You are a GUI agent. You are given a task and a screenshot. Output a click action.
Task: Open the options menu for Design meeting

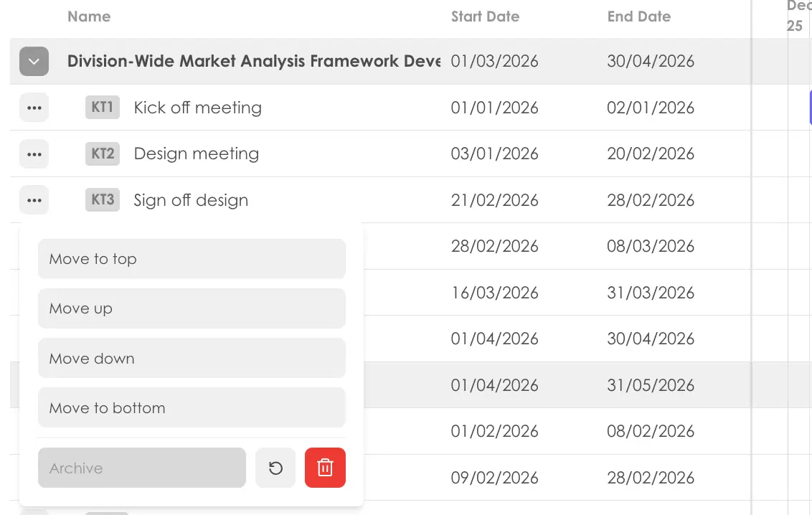pyautogui.click(x=34, y=153)
